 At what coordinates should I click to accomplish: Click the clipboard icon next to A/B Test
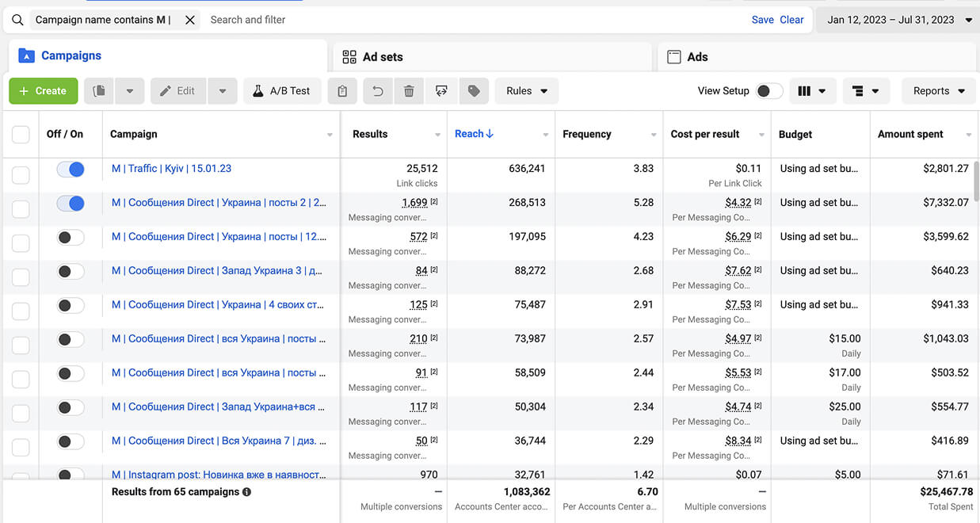tap(342, 91)
